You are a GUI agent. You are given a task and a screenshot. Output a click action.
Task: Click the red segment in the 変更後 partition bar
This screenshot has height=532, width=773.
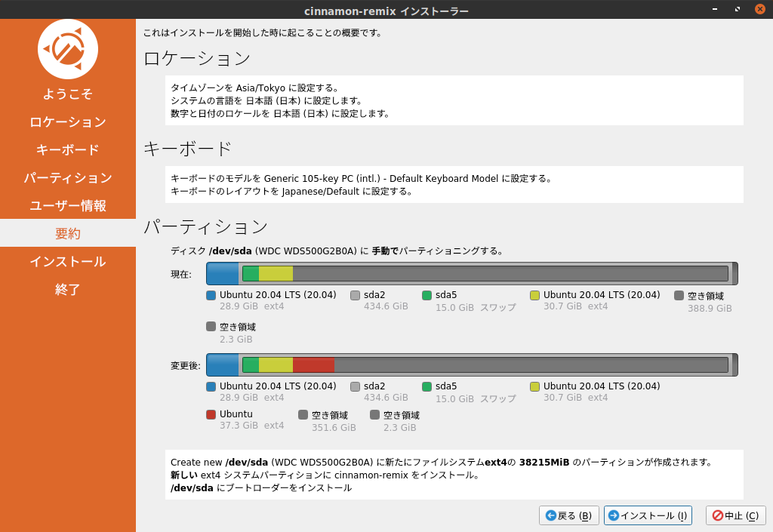coord(313,365)
